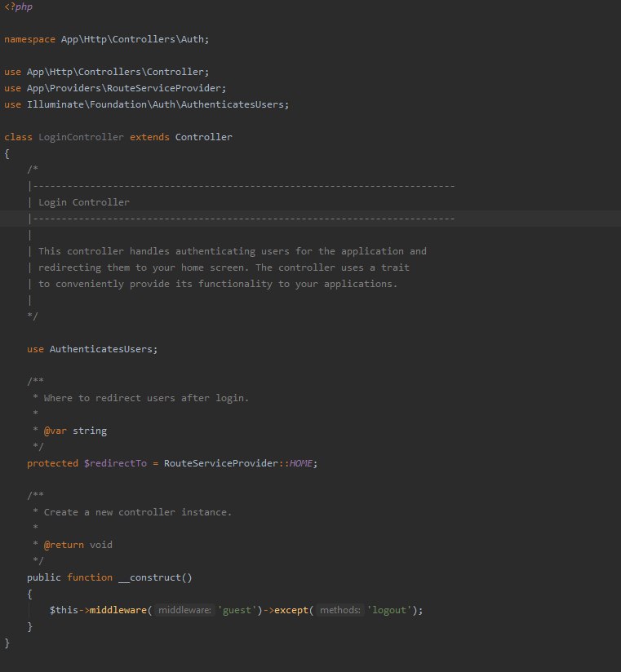621x672 pixels.
Task: Click Controller after the extends keyword
Action: 204,137
